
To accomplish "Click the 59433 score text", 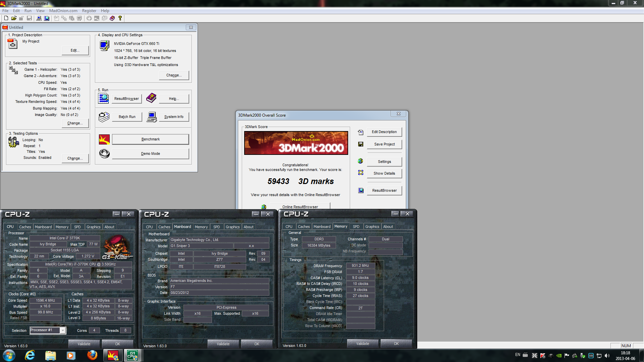I will pyautogui.click(x=278, y=181).
